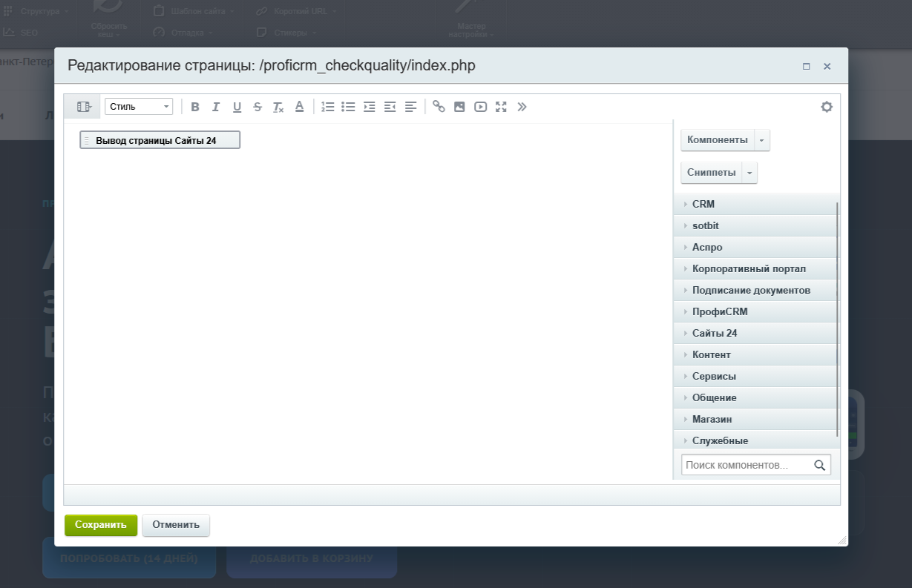
Task: Expand the Служебные component group
Action: pos(755,440)
